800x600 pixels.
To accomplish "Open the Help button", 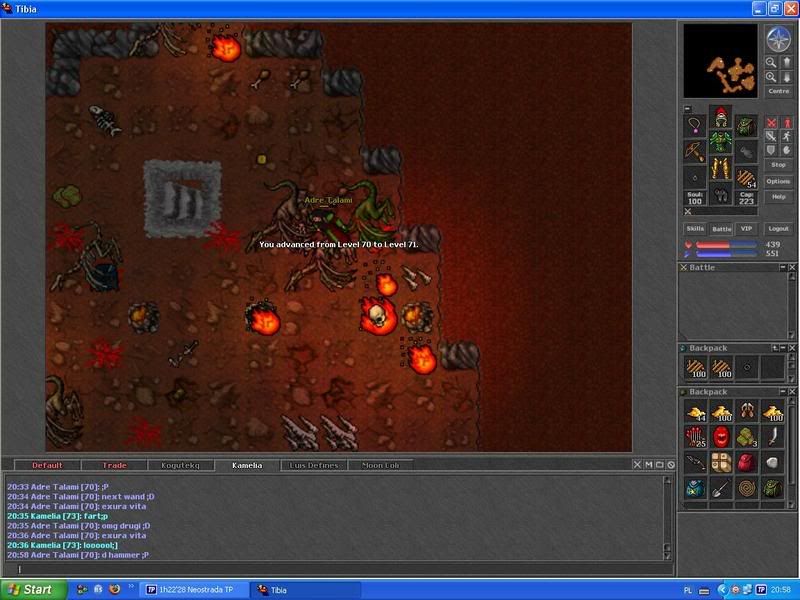I will [779, 197].
